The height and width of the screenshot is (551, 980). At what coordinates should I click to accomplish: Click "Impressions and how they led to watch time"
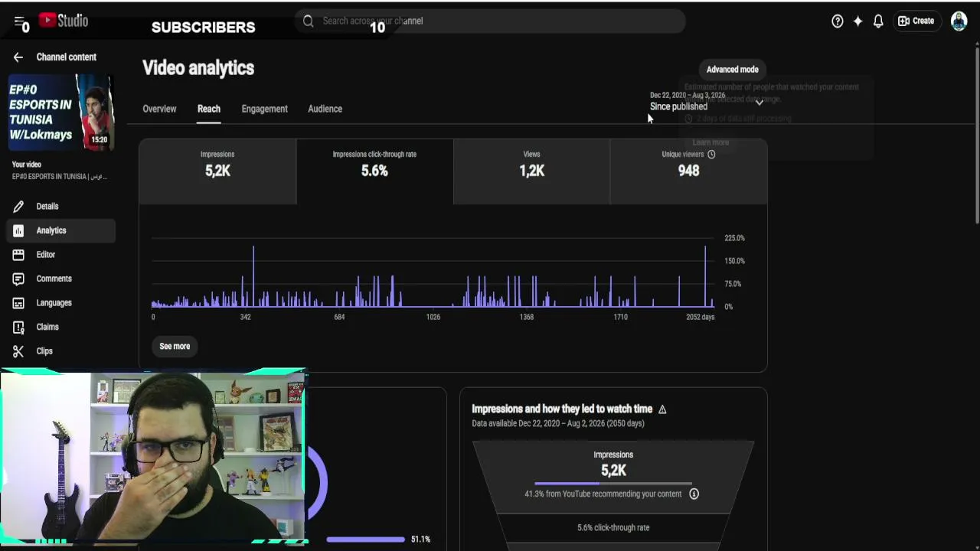click(x=562, y=409)
